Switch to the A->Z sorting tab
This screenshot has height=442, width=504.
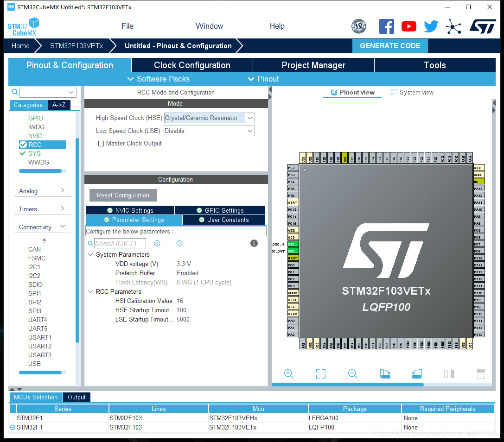(x=59, y=105)
